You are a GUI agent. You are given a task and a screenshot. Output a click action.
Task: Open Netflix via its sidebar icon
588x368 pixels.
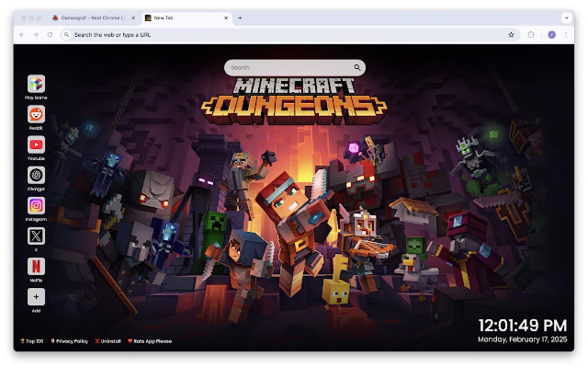click(36, 266)
